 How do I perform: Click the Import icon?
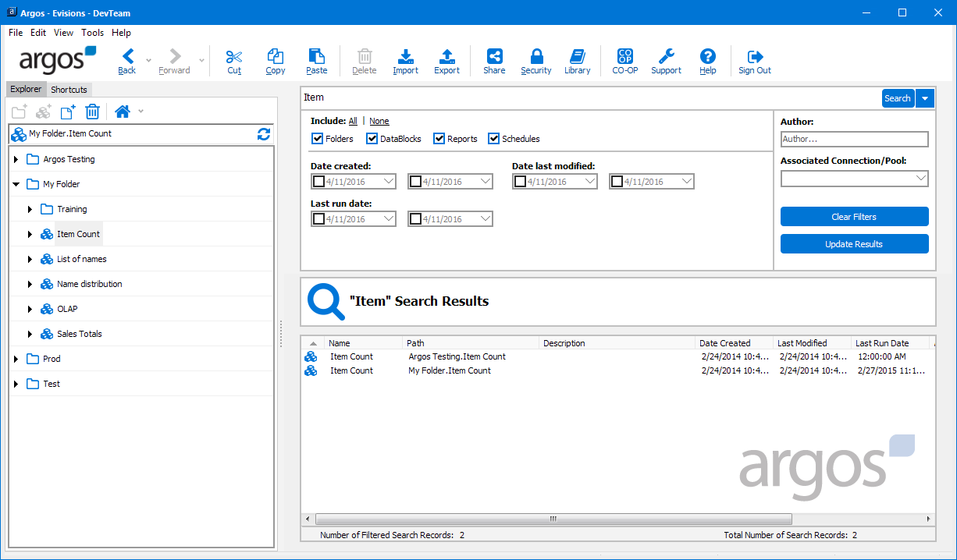[406, 56]
